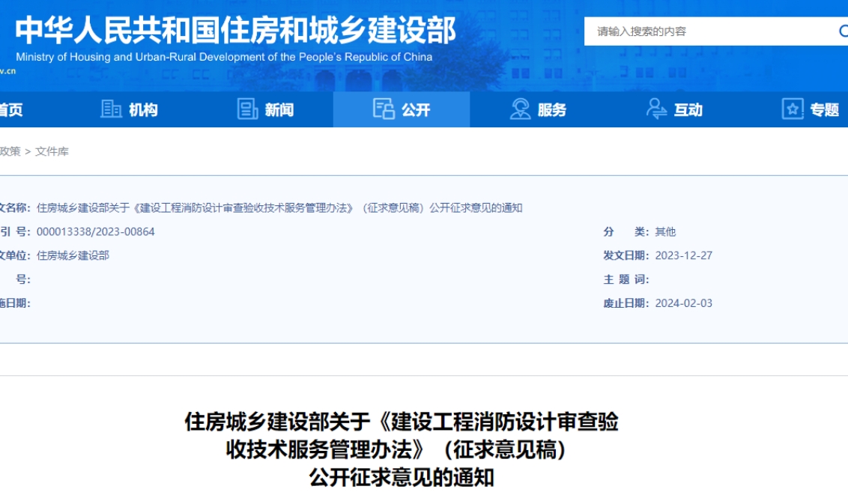848x504 pixels.
Task: Open the 新闻 menu item
Action: pyautogui.click(x=265, y=110)
